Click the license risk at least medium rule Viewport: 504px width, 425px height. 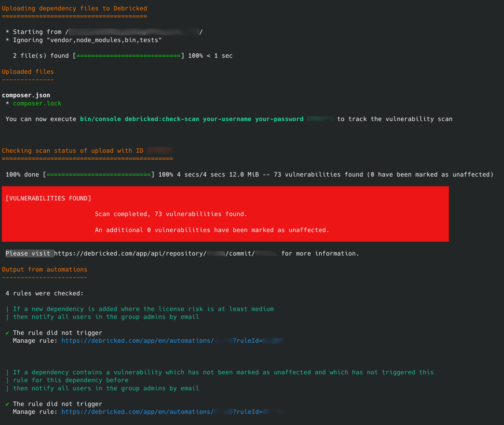(x=143, y=309)
